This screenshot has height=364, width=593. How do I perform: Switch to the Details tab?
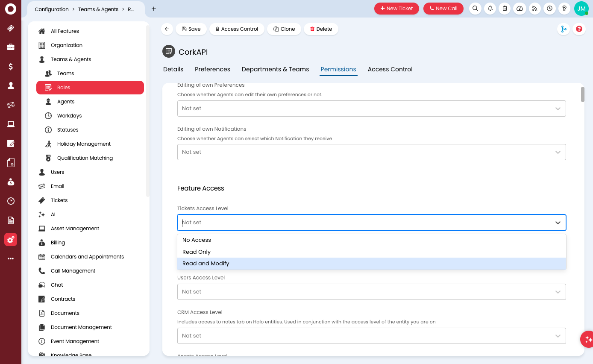173,69
